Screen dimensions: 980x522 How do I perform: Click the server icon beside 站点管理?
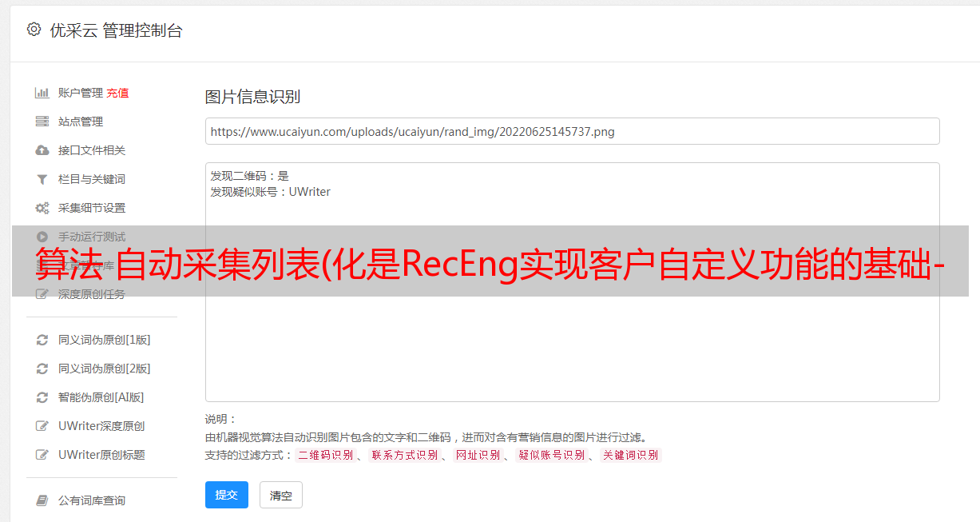[x=42, y=122]
